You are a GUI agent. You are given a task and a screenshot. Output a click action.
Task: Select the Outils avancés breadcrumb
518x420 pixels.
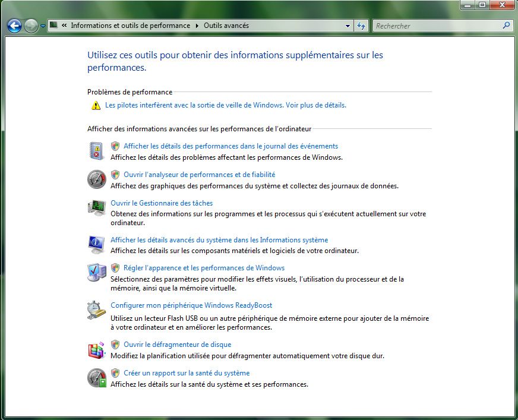(x=226, y=26)
